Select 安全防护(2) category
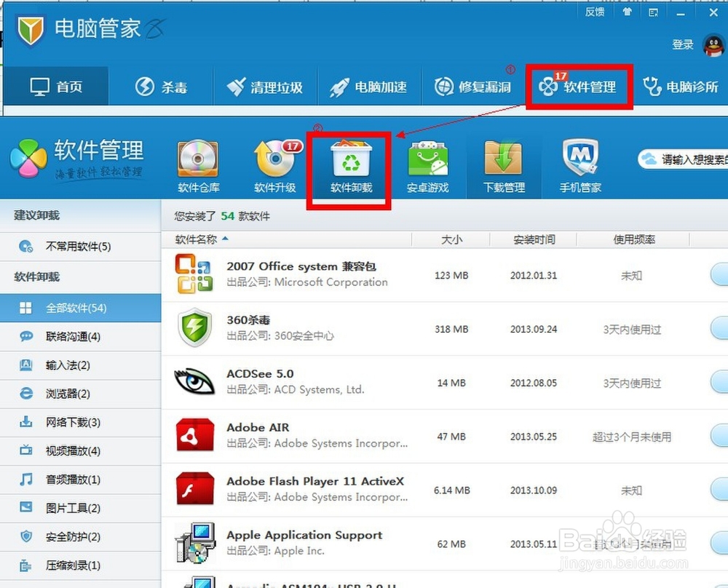Viewport: 728px width, 588px height. coord(80,536)
